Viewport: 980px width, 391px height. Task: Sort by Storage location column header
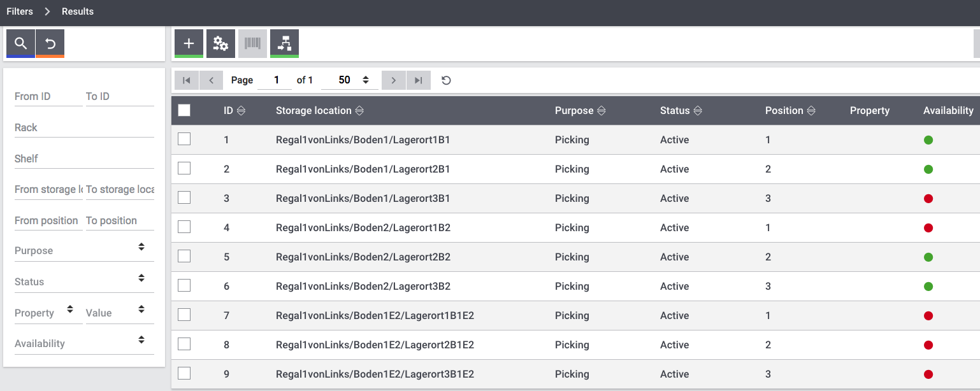(313, 111)
